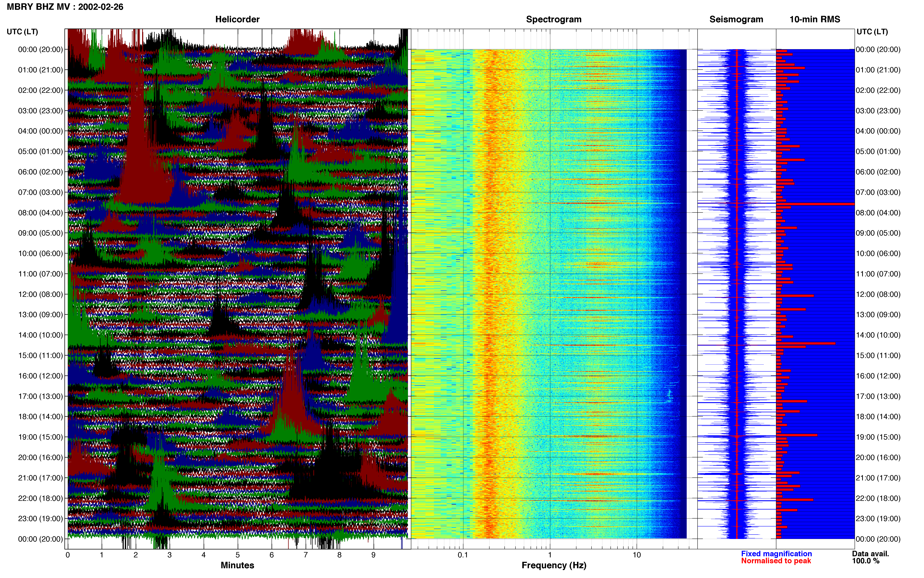The width and height of the screenshot is (924, 578).
Task: Click the 'Data avail.' label
Action: [870, 554]
